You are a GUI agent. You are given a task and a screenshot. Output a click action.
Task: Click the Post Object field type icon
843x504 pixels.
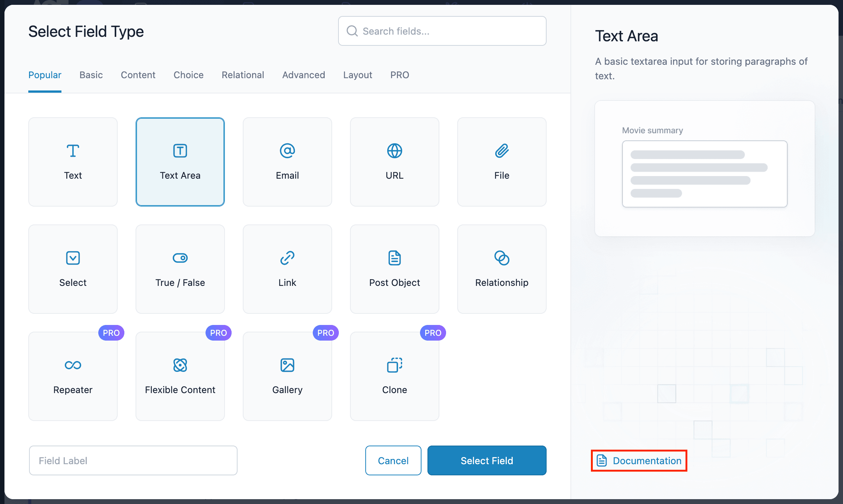394,258
